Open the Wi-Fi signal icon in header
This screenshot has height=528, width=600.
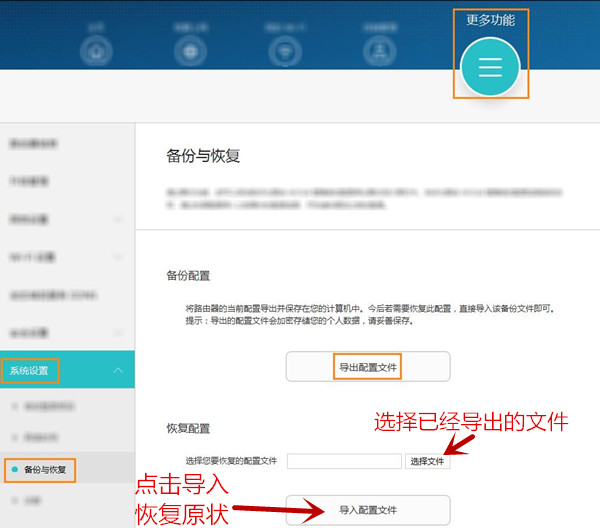[285, 51]
